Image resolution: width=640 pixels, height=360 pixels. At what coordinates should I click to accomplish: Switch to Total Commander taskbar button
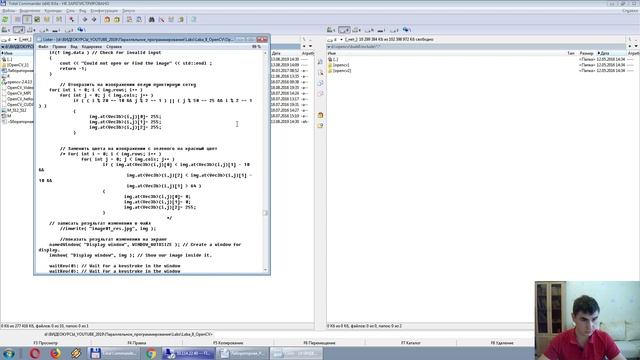click(x=114, y=353)
